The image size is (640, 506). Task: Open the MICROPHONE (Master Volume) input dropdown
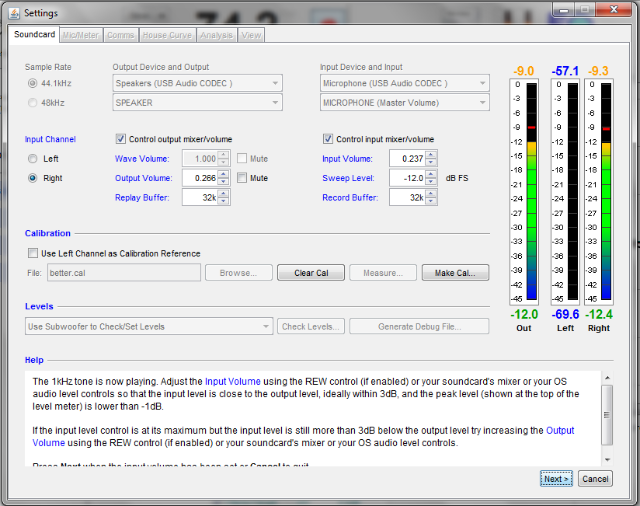(405, 102)
